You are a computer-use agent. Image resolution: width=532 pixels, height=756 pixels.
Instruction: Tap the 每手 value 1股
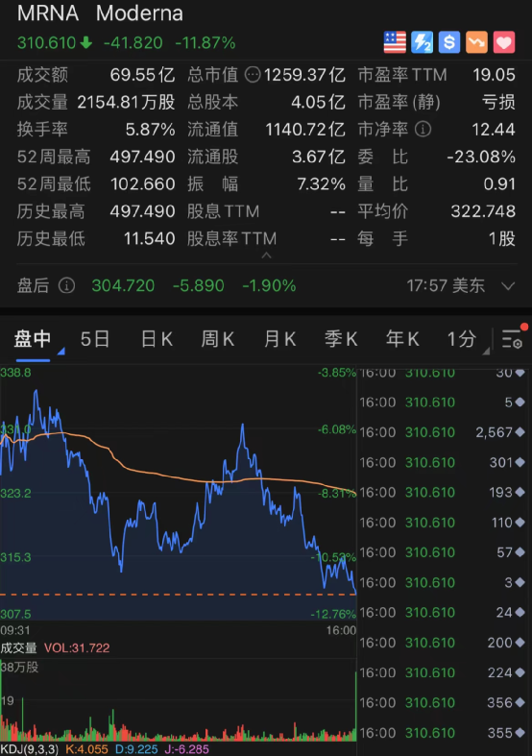click(x=502, y=238)
